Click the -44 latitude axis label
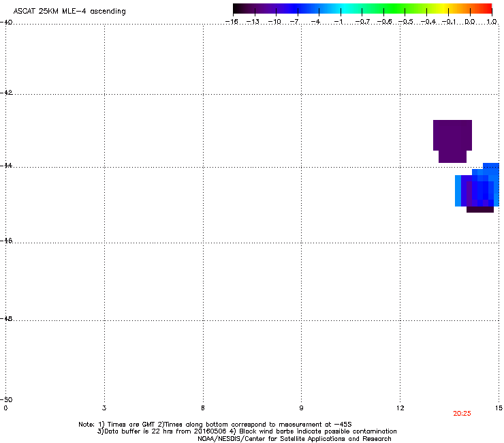The height and width of the screenshot is (443, 504). point(6,166)
